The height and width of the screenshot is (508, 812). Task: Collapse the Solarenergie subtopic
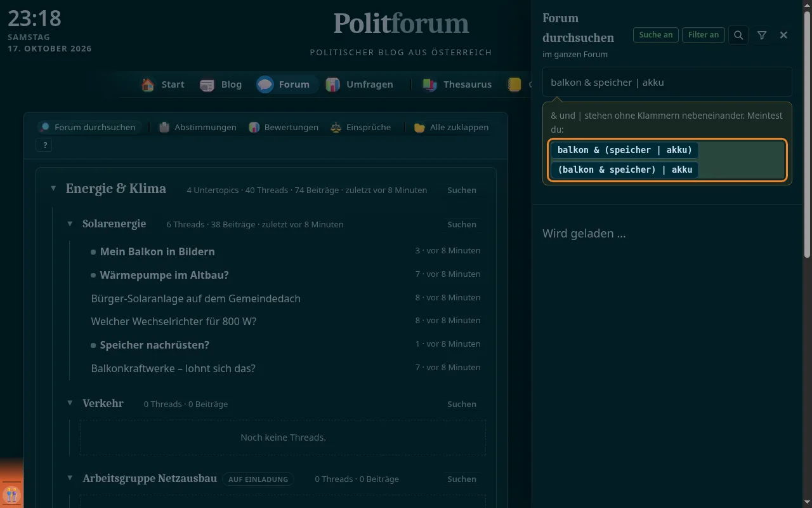point(70,224)
